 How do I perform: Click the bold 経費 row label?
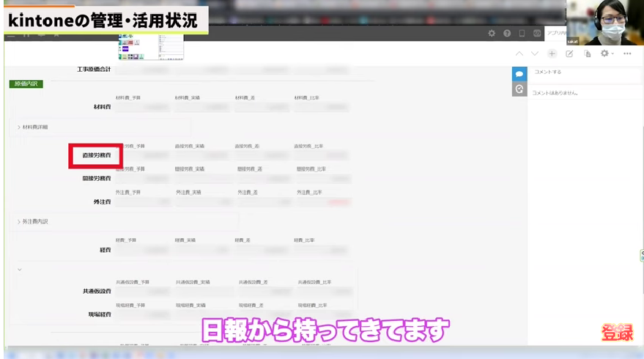coord(106,250)
